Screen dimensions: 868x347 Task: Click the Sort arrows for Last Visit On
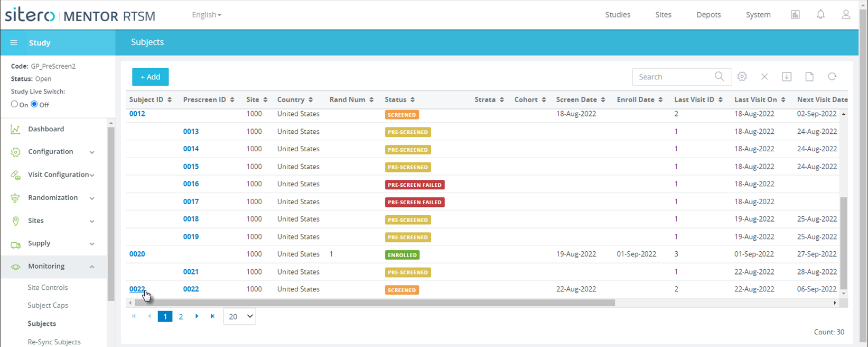tap(783, 100)
